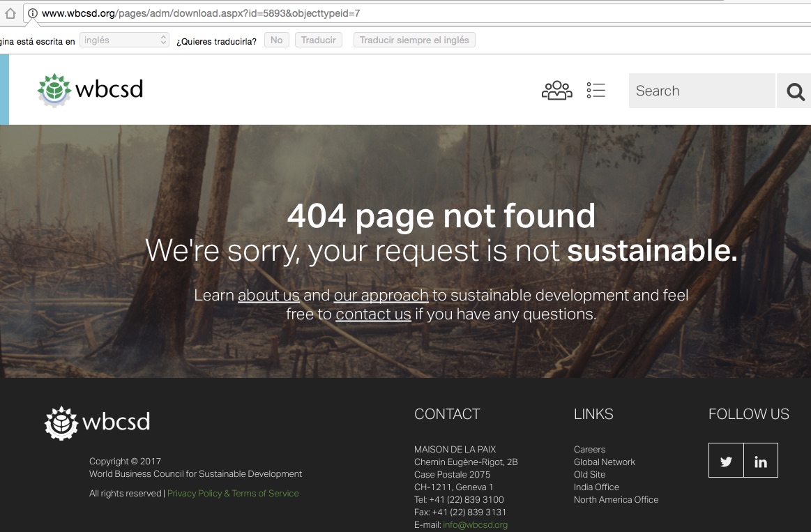Follow the about us link
The image size is (811, 532).
[x=268, y=296]
